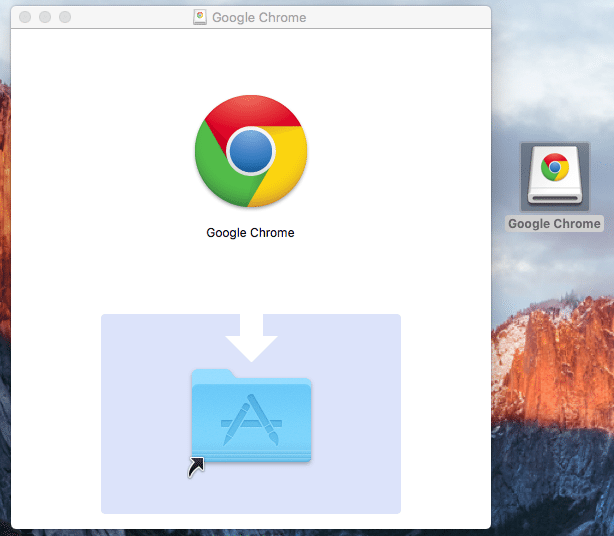Close the Google Chrome installer window
The width and height of the screenshot is (614, 536).
(x=25, y=17)
